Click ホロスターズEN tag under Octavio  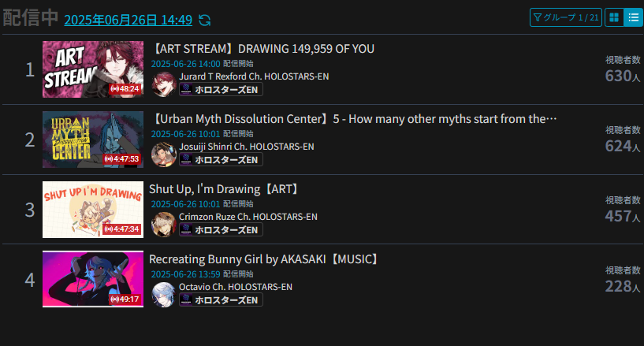coord(221,300)
